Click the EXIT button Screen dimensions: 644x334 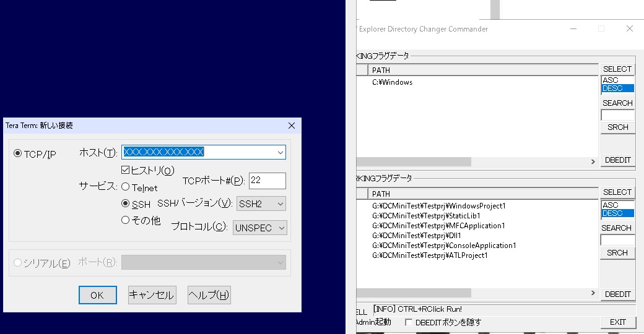(617, 322)
